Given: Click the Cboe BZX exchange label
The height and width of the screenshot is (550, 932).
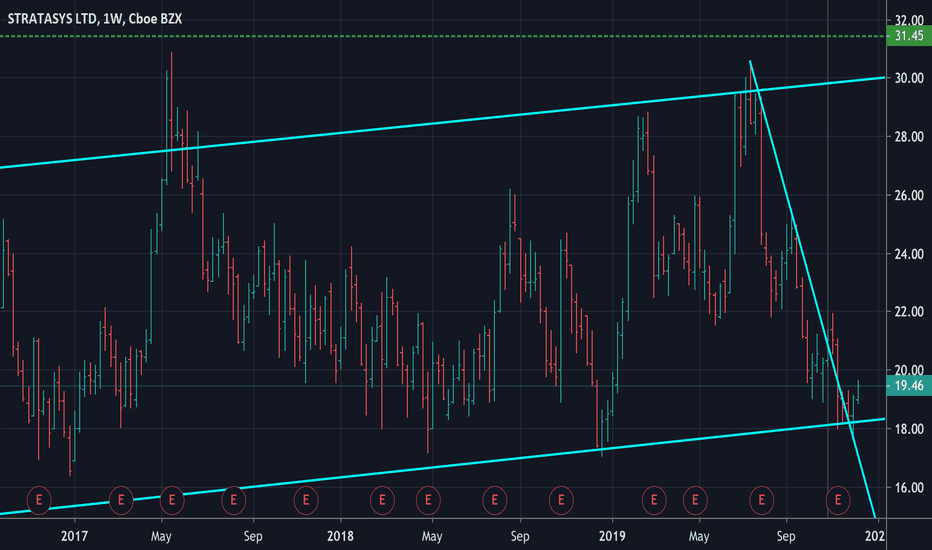Looking at the screenshot, I should coord(155,19).
